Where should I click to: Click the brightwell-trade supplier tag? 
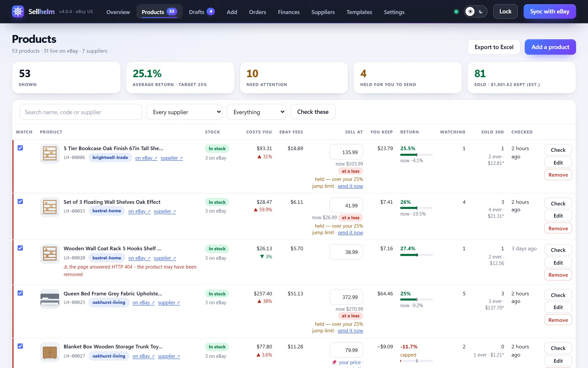[110, 158]
